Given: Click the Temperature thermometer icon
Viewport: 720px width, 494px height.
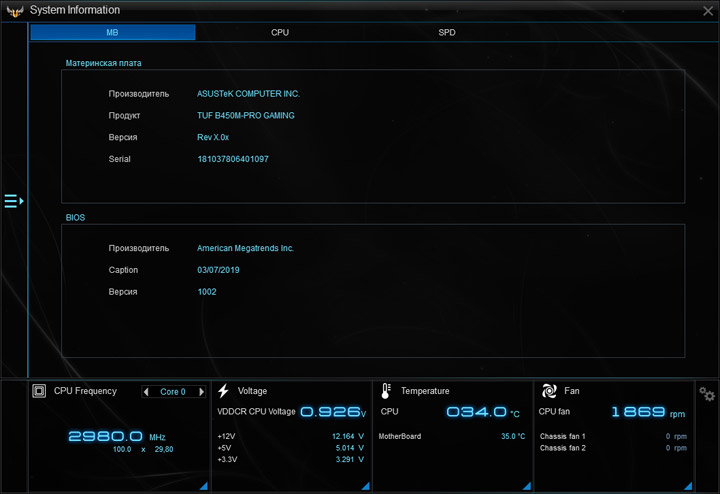Looking at the screenshot, I should tap(386, 391).
